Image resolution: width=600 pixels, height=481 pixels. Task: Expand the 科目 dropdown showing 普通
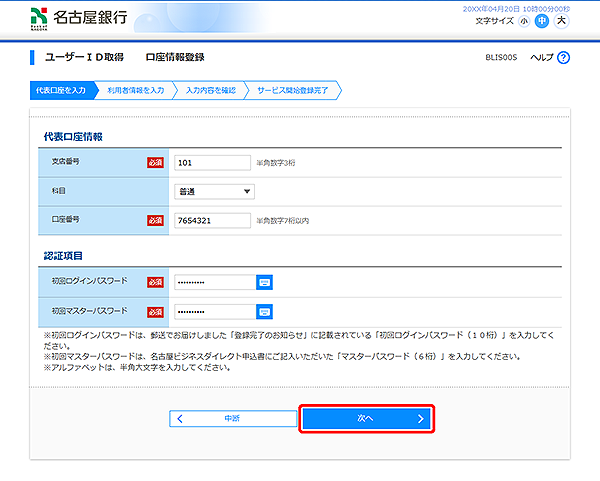click(214, 192)
